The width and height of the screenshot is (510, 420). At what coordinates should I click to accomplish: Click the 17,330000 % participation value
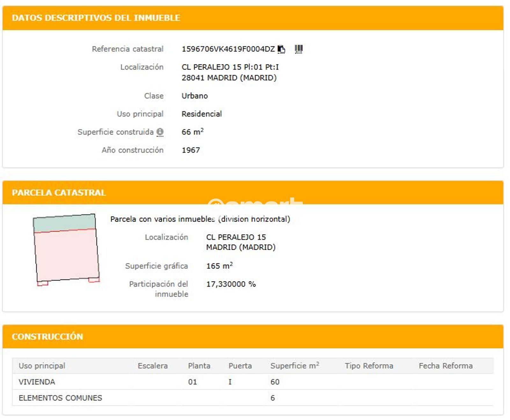231,284
